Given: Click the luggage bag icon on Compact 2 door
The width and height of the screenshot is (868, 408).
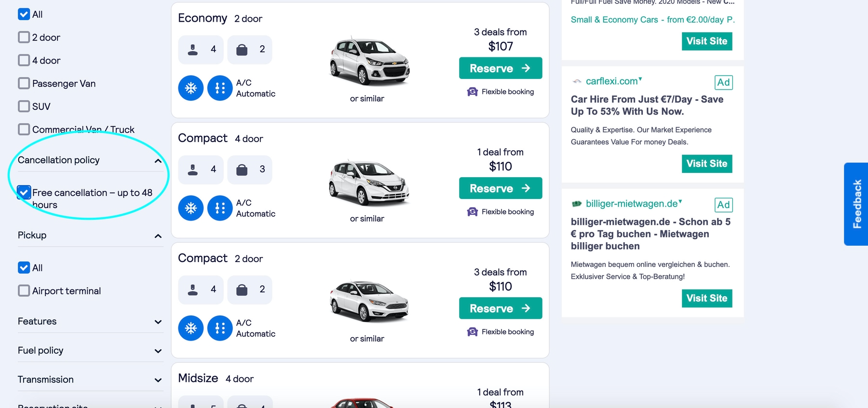Looking at the screenshot, I should 242,290.
